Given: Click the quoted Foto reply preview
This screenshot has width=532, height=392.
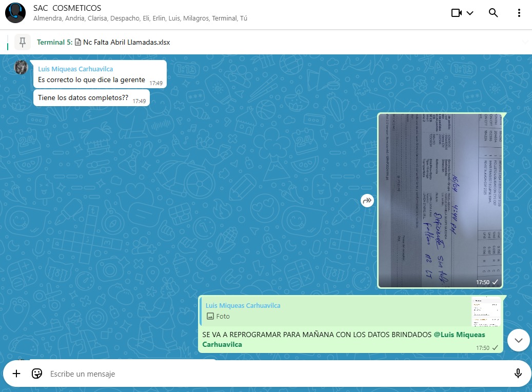Looking at the screenshot, I should tap(333, 311).
